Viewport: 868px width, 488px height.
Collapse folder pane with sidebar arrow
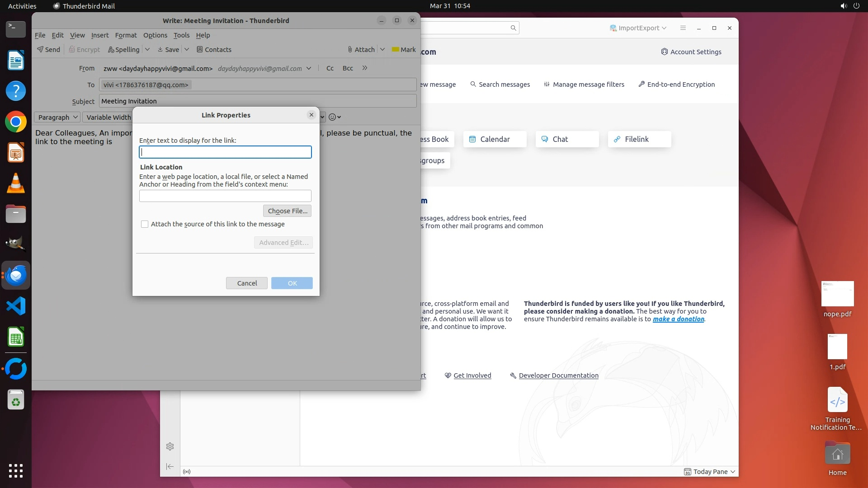[x=170, y=466]
